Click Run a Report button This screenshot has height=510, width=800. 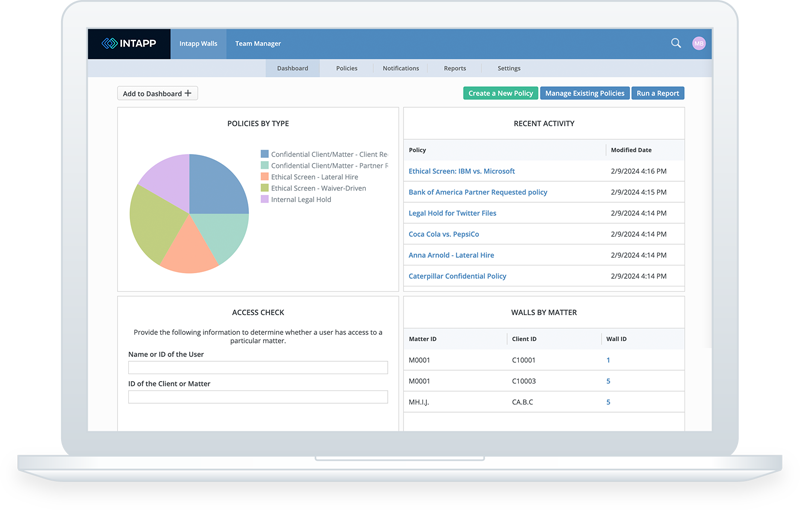click(658, 93)
